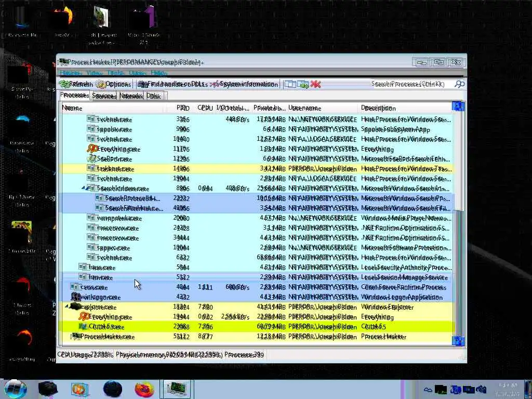Select the csrss.exe process row
This screenshot has width=532, height=399.
pos(257,287)
